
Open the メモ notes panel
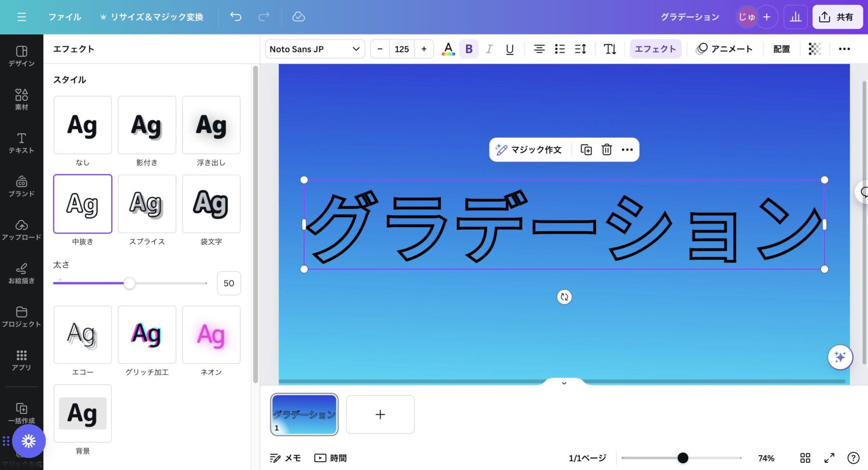285,458
